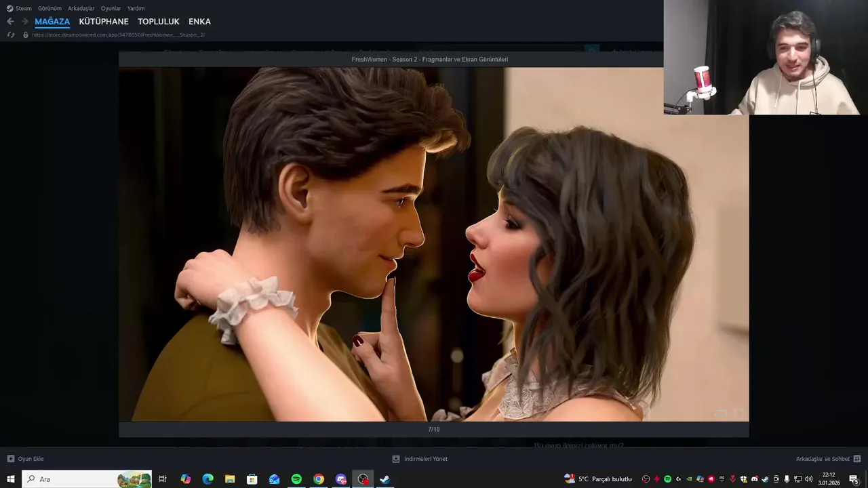This screenshot has height=488, width=868.
Task: Click the FreshWomen screenshot viewer title
Action: [430, 59]
